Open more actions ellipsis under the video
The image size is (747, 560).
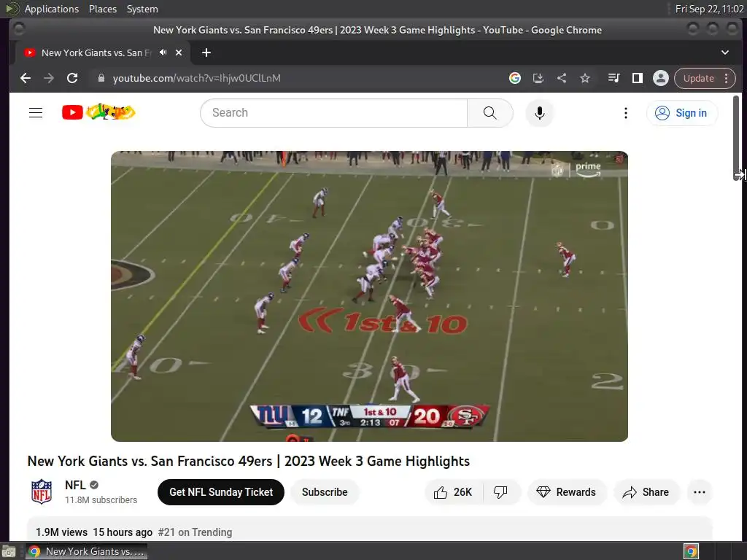tap(700, 492)
